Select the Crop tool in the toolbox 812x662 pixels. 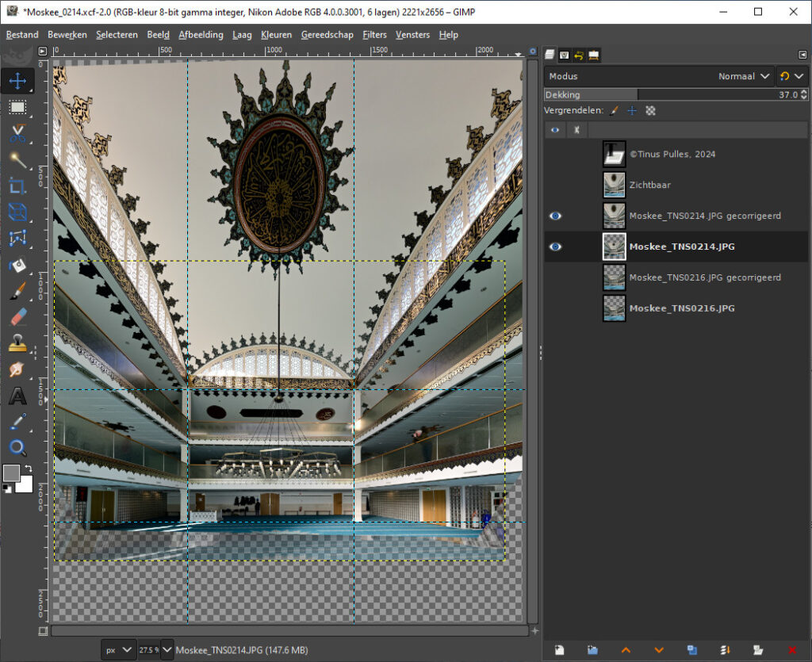click(17, 186)
